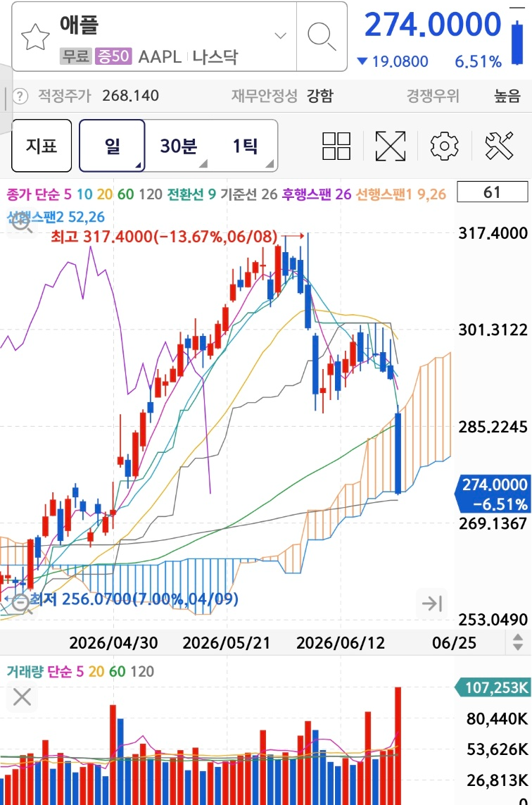Tap the 최고 317.4000 high marker
Image resolution: width=532 pixels, height=805 pixels.
tap(164, 237)
